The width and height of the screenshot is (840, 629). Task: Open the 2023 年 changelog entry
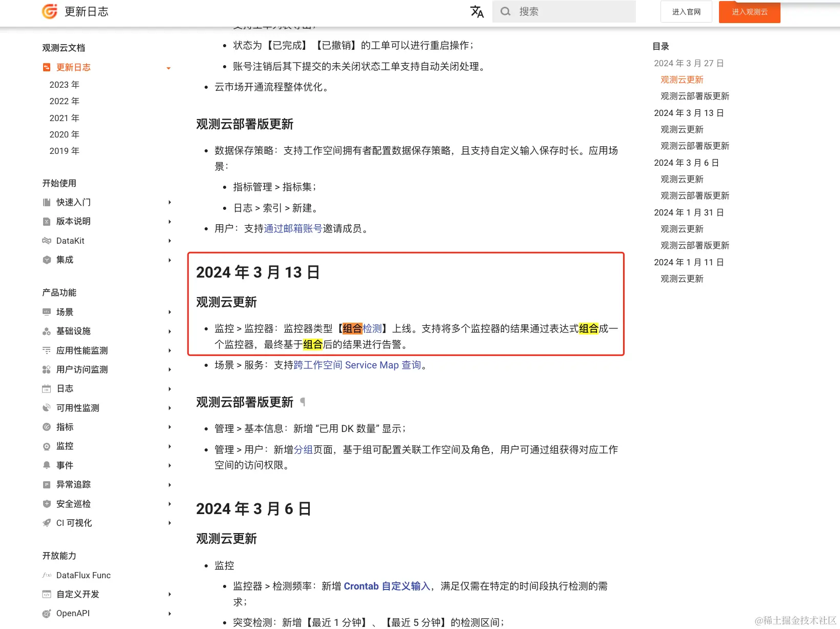[x=64, y=85]
